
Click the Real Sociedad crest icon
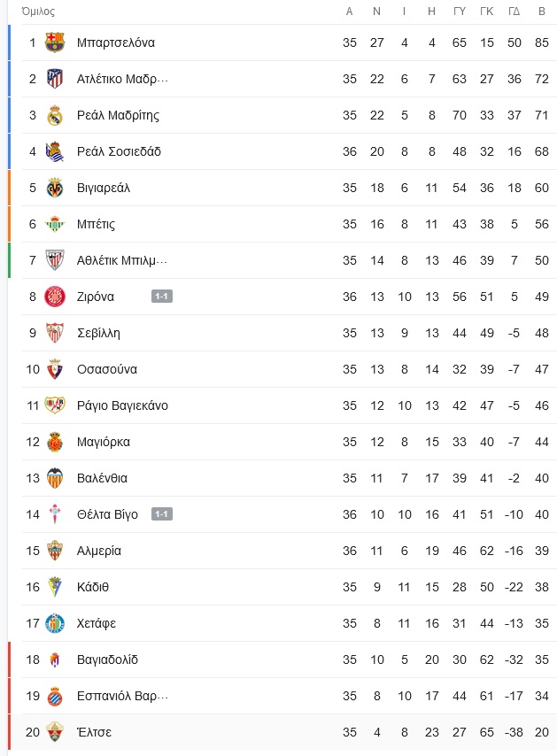pos(55,151)
